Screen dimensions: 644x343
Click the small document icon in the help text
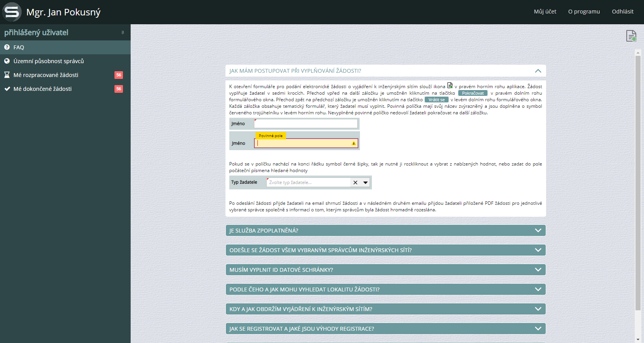450,85
